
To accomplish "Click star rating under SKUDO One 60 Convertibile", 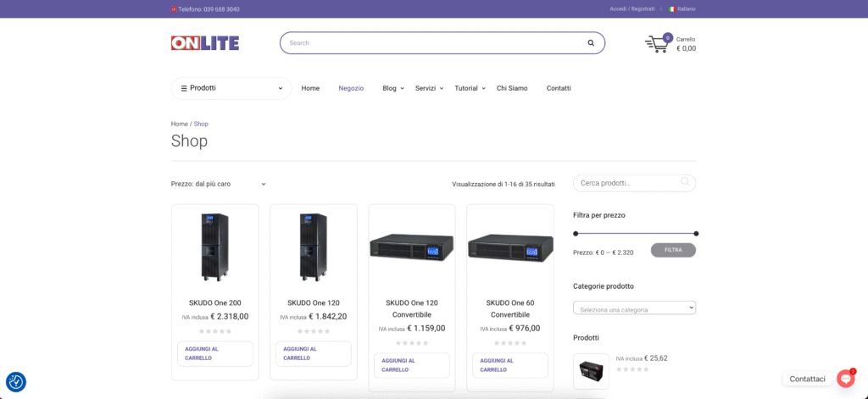I will [x=509, y=343].
